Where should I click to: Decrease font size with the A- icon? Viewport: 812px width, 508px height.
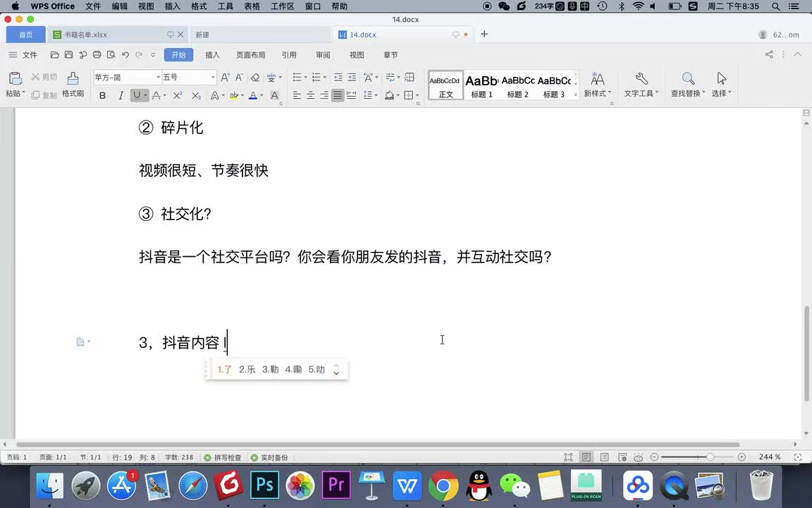coord(239,77)
